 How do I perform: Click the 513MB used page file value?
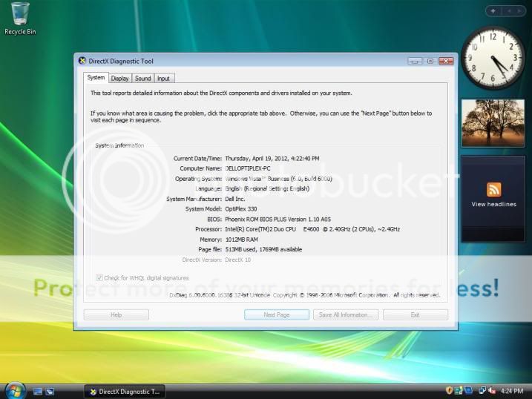click(263, 249)
